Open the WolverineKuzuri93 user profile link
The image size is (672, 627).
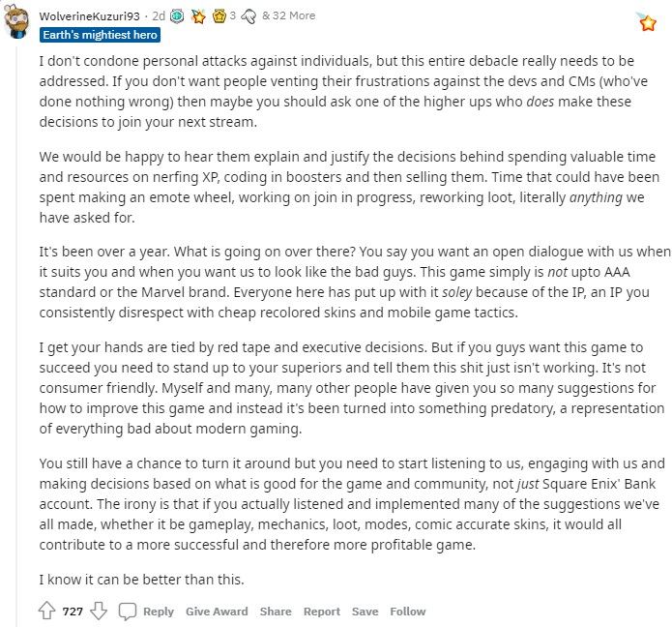[89, 15]
